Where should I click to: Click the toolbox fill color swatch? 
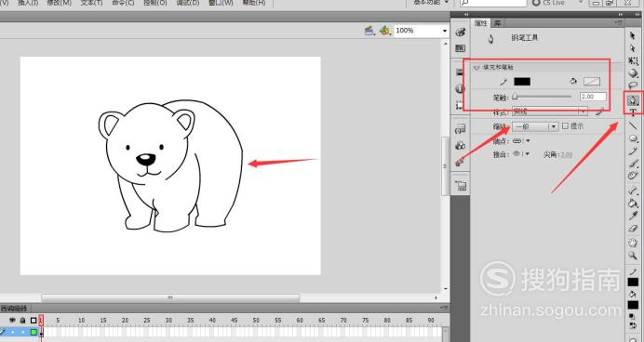pos(633,305)
